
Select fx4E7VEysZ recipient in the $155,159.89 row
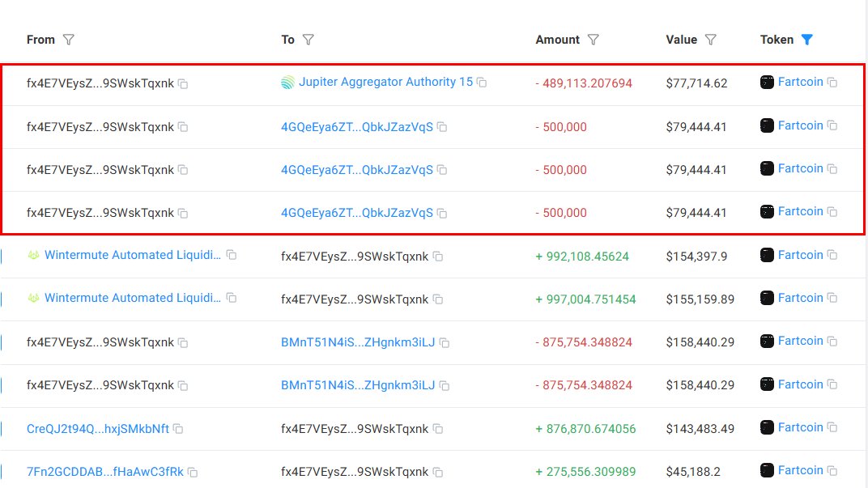[x=355, y=300]
